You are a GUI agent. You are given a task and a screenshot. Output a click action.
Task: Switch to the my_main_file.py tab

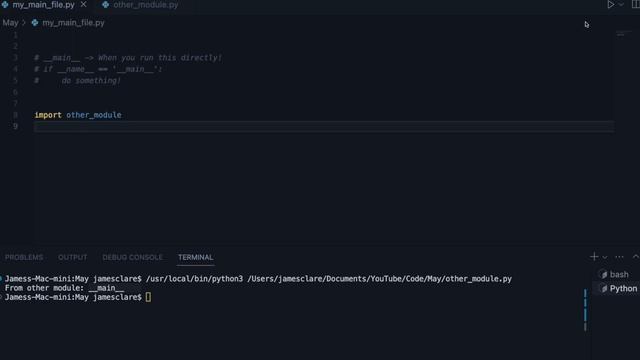(x=43, y=5)
